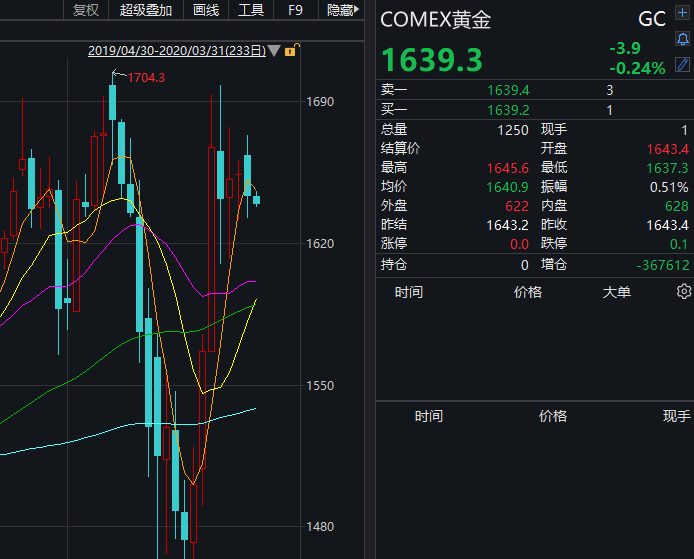Toggle the date range lock icon
Viewport: 694px width, 559px height.
291,50
